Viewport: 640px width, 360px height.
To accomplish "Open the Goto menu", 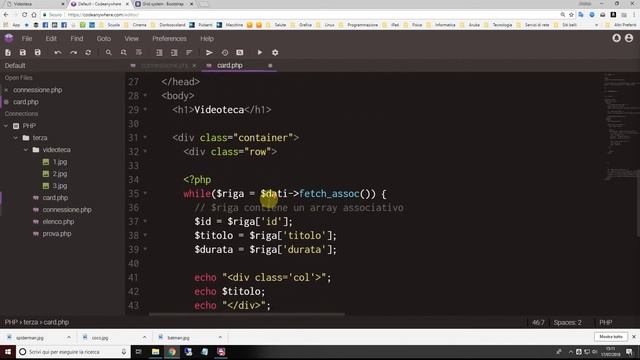I will [104, 38].
